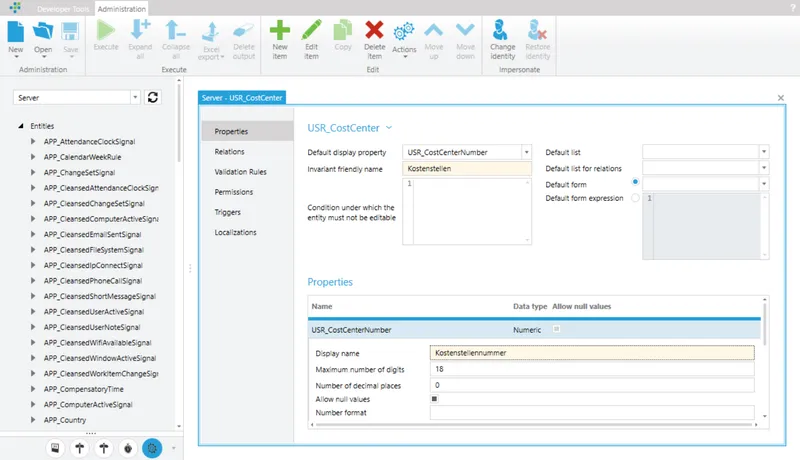This screenshot has height=460, width=800.
Task: Open the Default display property dropdown
Action: (x=526, y=152)
